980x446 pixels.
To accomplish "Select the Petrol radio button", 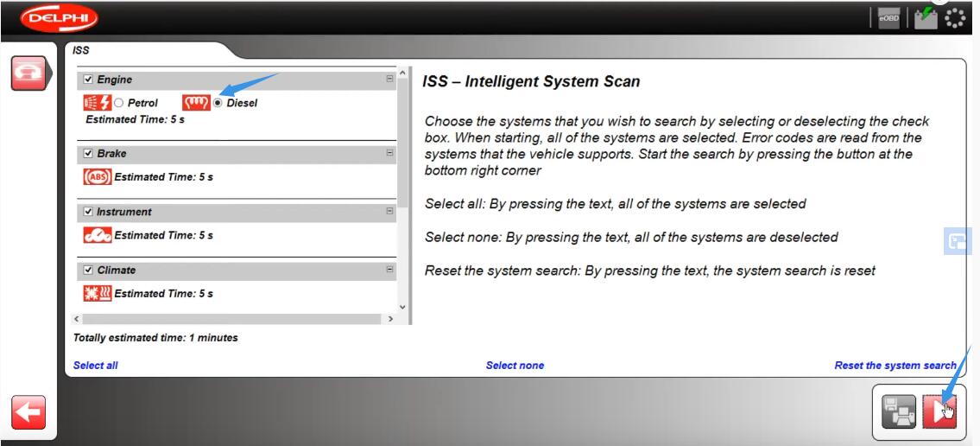I will tap(119, 103).
